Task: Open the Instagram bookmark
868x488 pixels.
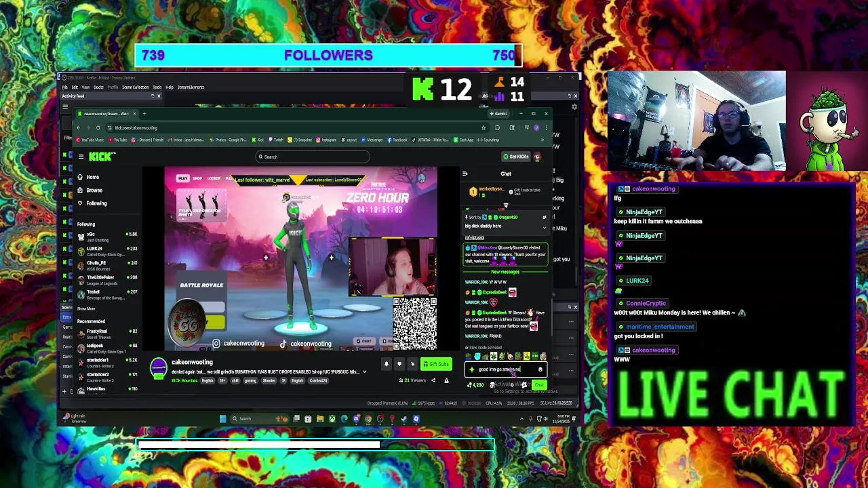Action: tap(326, 140)
